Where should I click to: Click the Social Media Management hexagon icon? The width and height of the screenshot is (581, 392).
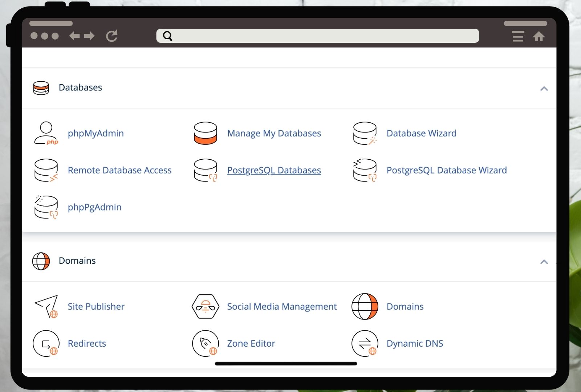tap(206, 307)
